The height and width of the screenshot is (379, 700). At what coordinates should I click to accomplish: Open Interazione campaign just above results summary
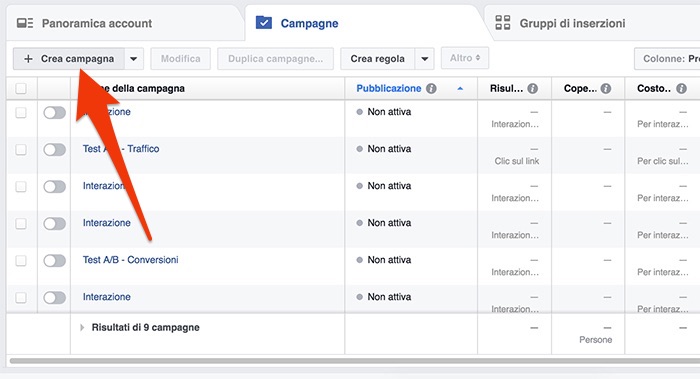pos(107,297)
